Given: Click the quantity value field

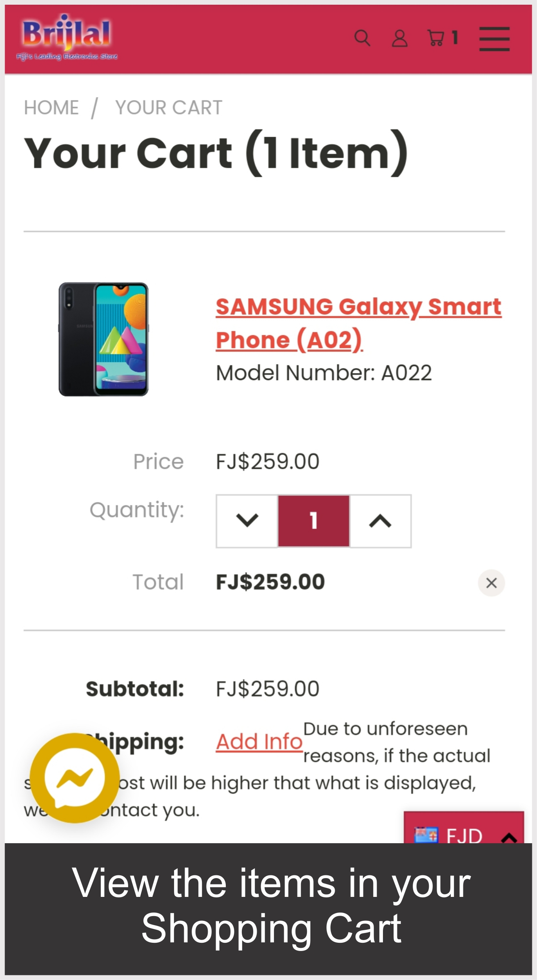Looking at the screenshot, I should (x=314, y=521).
